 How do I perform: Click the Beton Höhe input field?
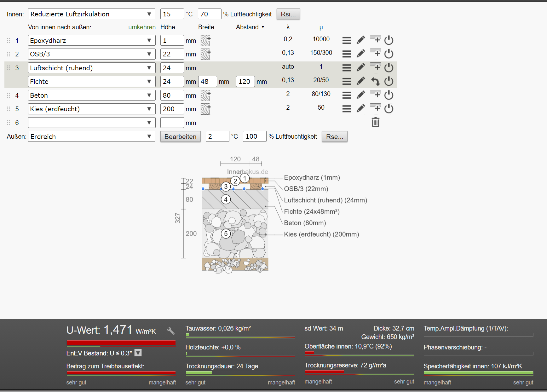pyautogui.click(x=172, y=95)
